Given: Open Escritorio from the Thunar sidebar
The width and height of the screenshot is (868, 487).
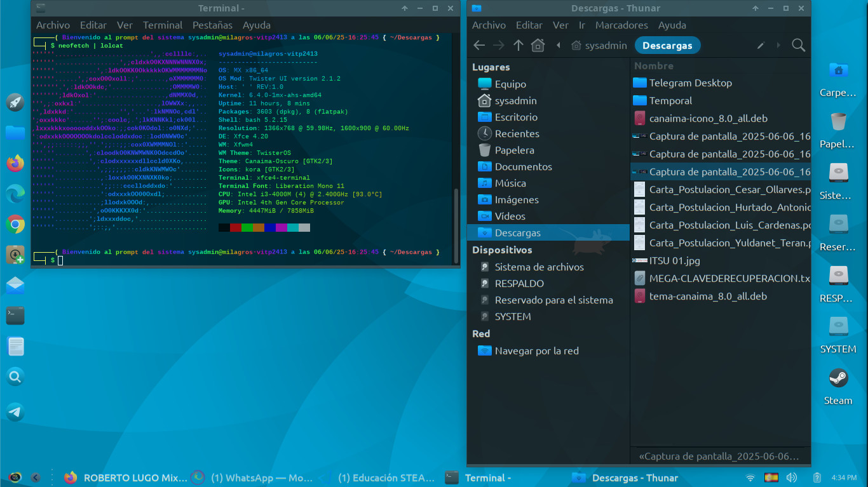Looking at the screenshot, I should coord(548,117).
